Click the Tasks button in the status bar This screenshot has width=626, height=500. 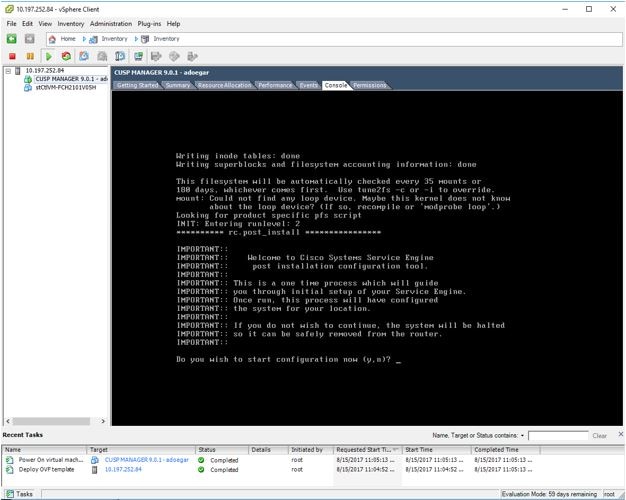(x=20, y=494)
